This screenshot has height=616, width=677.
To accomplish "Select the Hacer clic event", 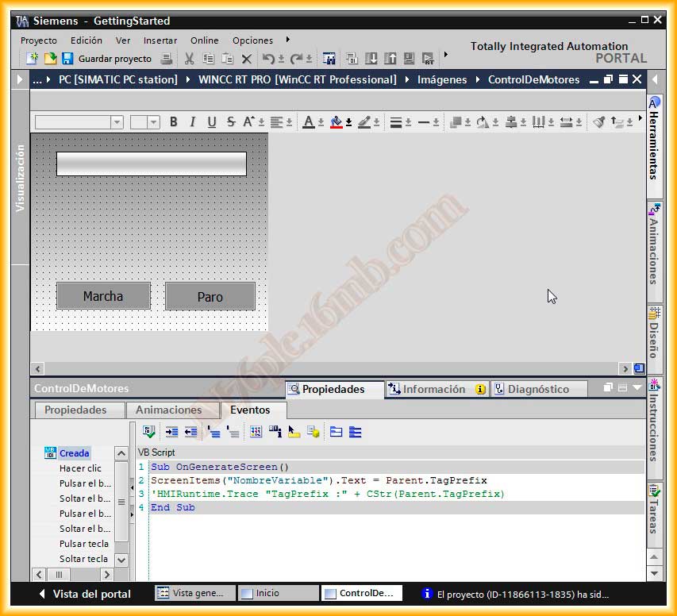I will [80, 468].
